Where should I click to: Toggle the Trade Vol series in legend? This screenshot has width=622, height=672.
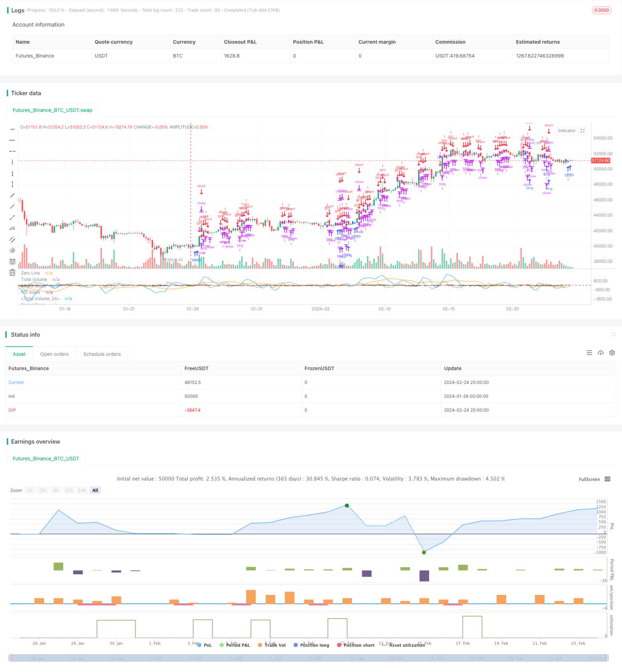click(272, 645)
